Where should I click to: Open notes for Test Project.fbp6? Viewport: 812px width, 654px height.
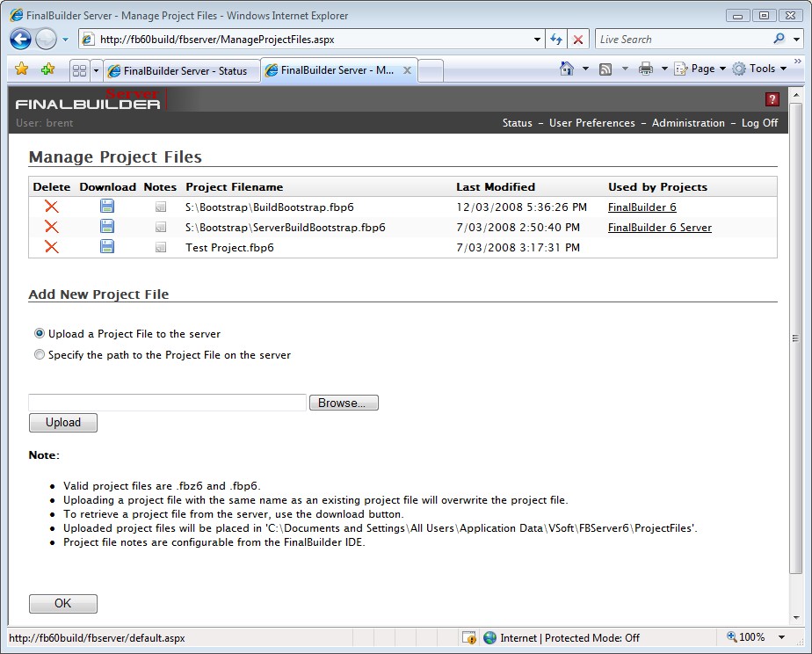(x=161, y=248)
